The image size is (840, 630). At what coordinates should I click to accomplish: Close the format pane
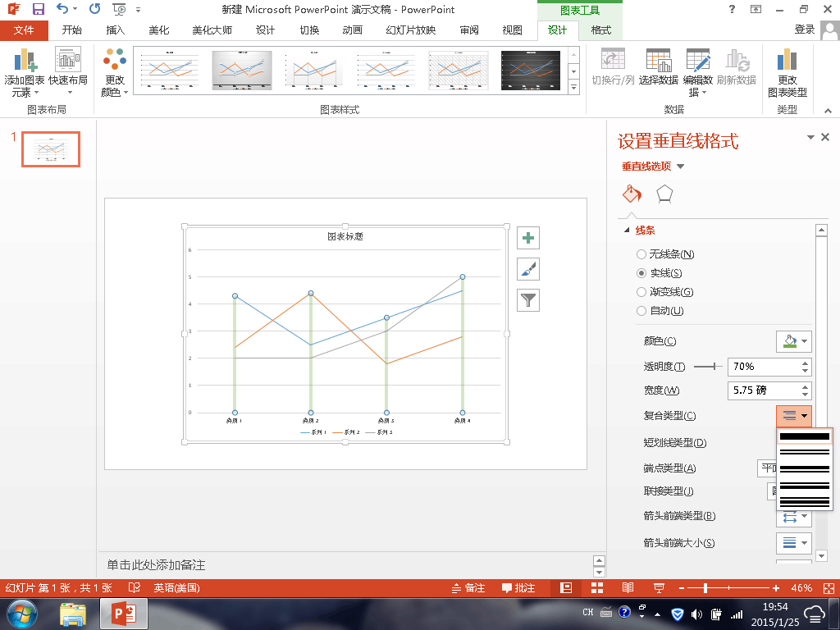point(825,137)
